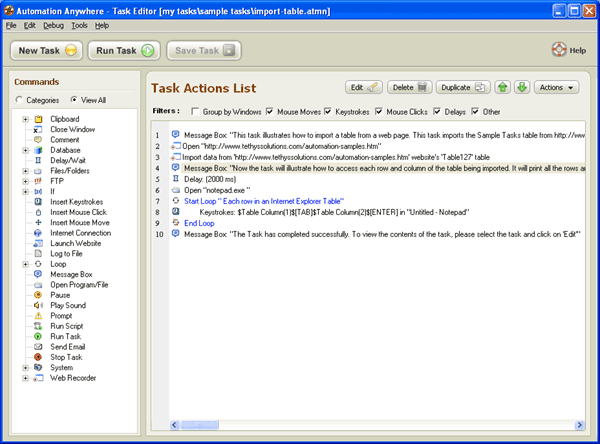Click the FTP command icon
Image resolution: width=600 pixels, height=444 pixels.
click(38, 181)
